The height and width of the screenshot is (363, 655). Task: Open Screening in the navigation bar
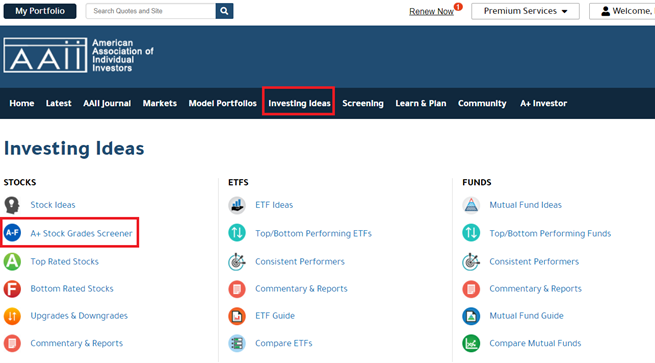click(x=363, y=103)
